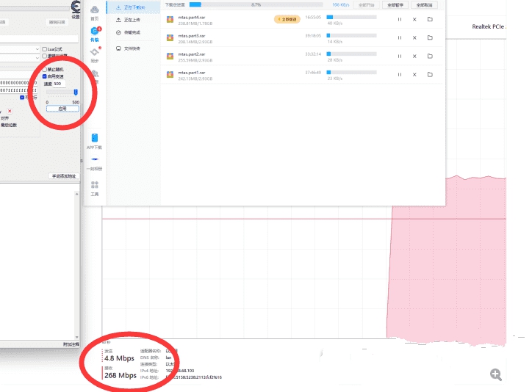
Task: Toggle the 启用变速 speedhack checkbox
Action: click(44, 76)
